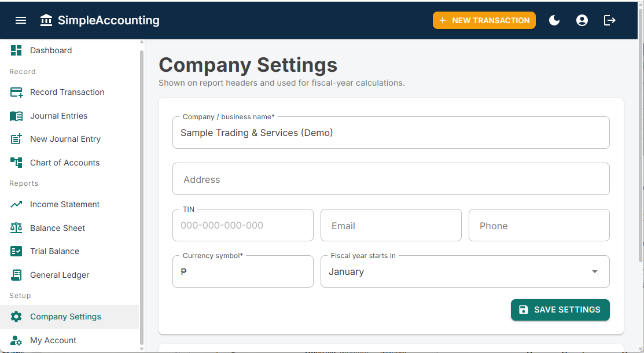The height and width of the screenshot is (353, 644).
Task: Click the sidebar scroll up arrow
Action: pyautogui.click(x=142, y=42)
